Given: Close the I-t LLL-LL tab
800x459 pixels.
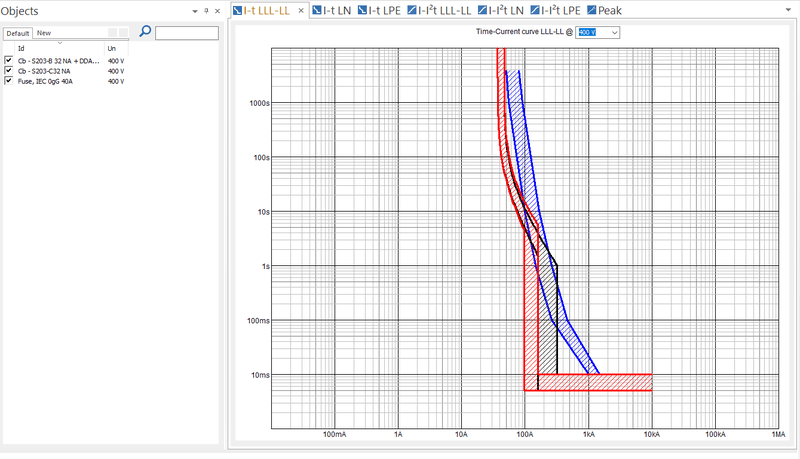Looking at the screenshot, I should point(301,10).
